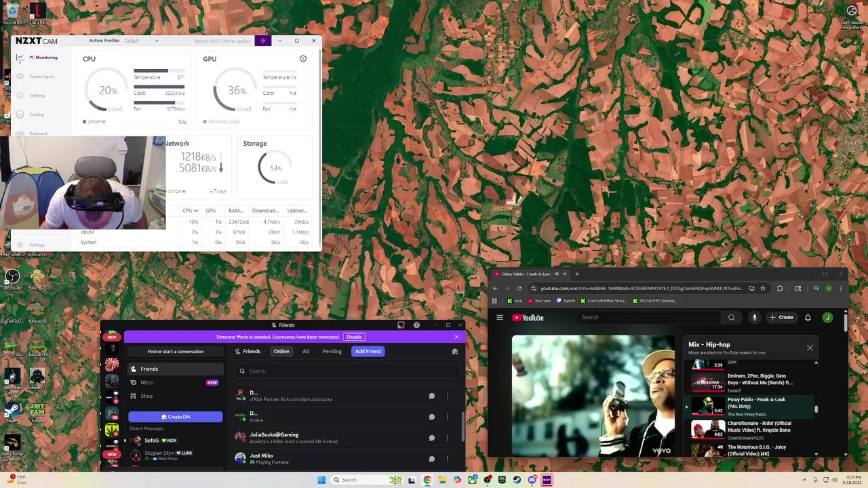
Task: Bookmark this page with the star icon
Action: pos(763,288)
